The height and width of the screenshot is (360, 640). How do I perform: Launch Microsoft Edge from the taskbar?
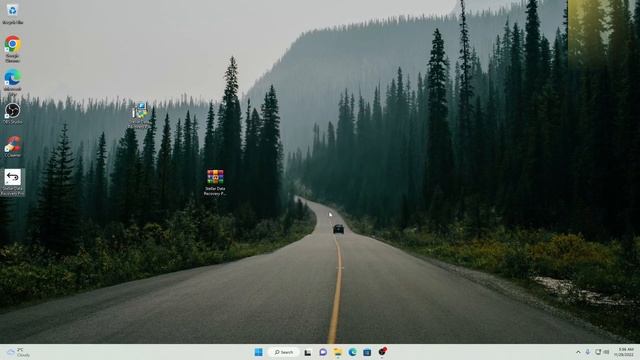point(352,352)
